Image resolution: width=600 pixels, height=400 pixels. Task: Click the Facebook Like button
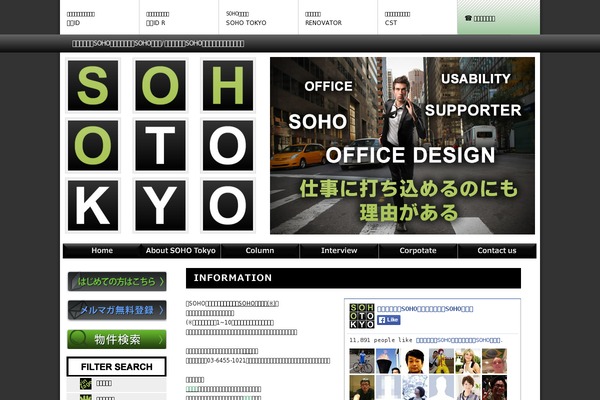389,320
